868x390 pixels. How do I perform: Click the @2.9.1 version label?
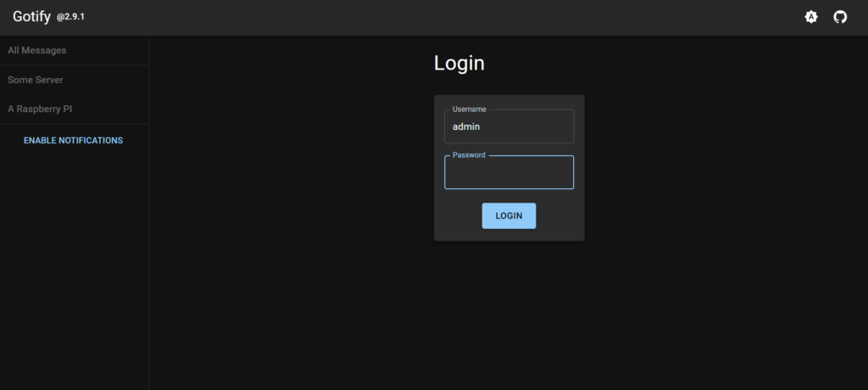pyautogui.click(x=70, y=17)
